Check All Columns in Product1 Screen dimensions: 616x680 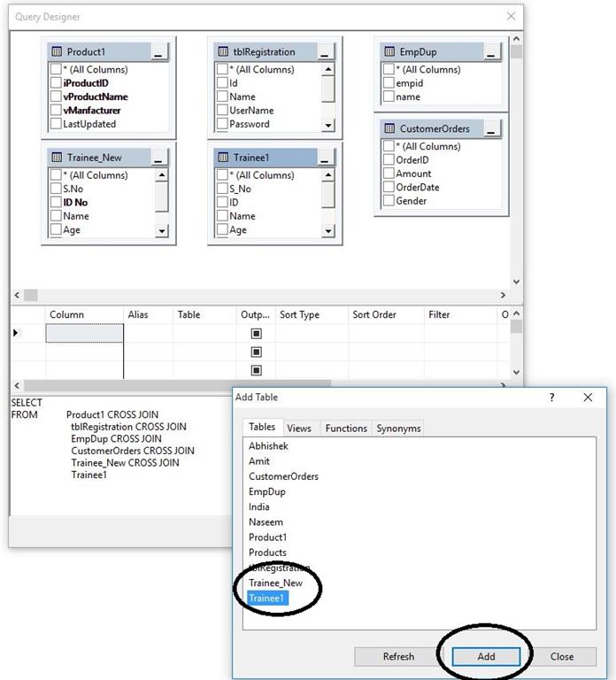pyautogui.click(x=56, y=69)
